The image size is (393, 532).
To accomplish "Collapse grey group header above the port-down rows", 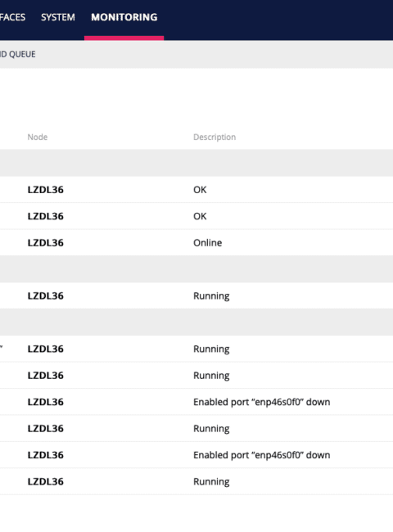I will [196, 322].
